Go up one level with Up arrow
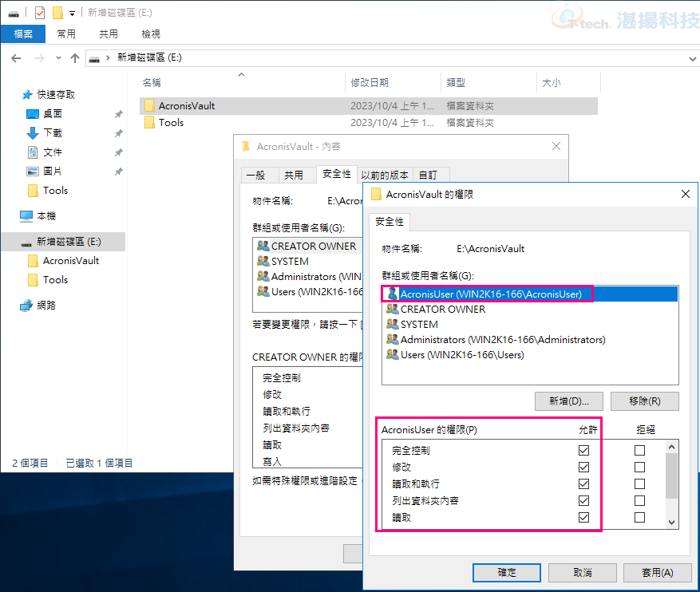This screenshot has height=592, width=700. point(75,58)
